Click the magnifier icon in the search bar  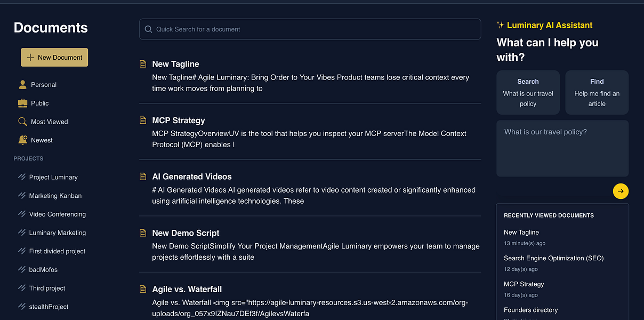(148, 29)
